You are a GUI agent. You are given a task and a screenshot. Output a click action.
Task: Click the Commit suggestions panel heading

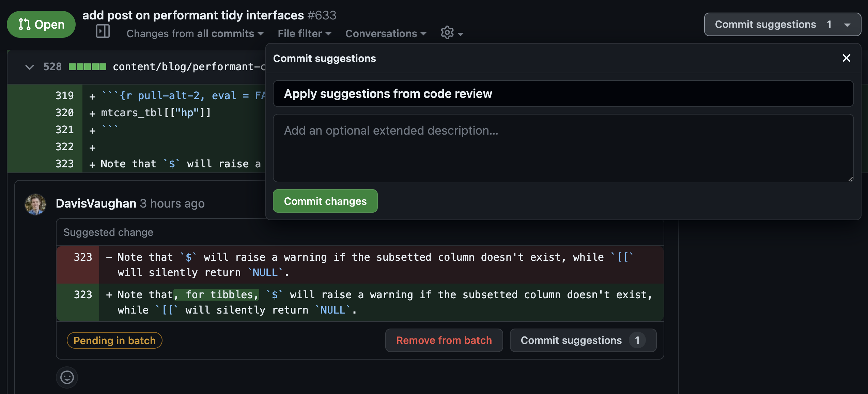[324, 58]
